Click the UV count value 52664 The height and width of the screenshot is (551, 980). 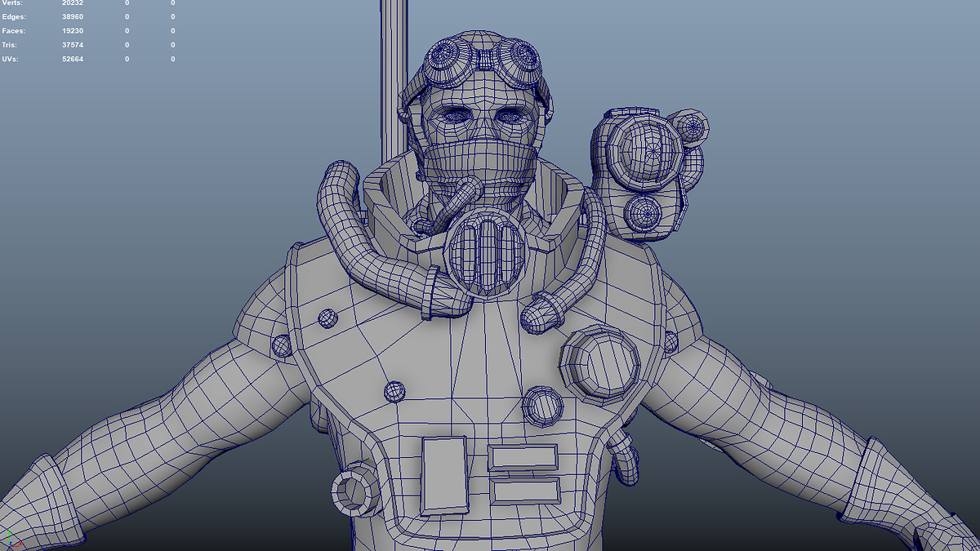click(x=73, y=59)
